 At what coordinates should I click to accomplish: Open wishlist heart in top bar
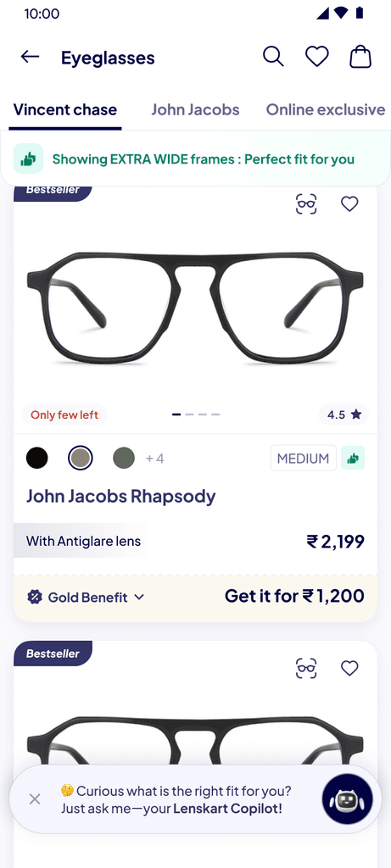317,57
